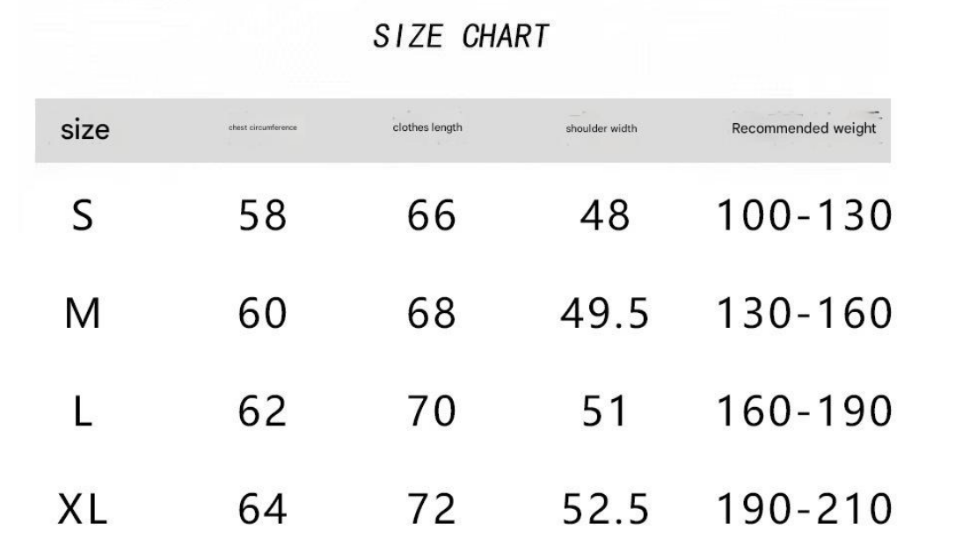
Task: Click the 160-190 weight range
Action: pos(804,412)
